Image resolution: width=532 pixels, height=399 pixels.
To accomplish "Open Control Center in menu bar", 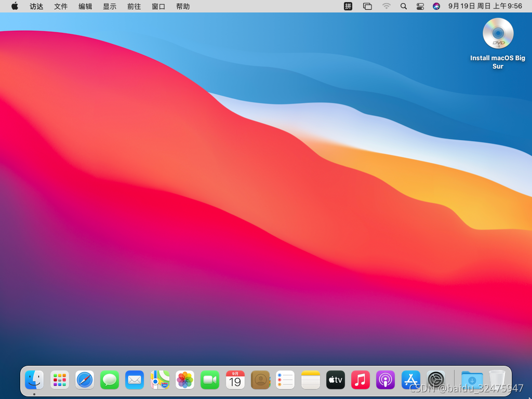I will [x=420, y=6].
